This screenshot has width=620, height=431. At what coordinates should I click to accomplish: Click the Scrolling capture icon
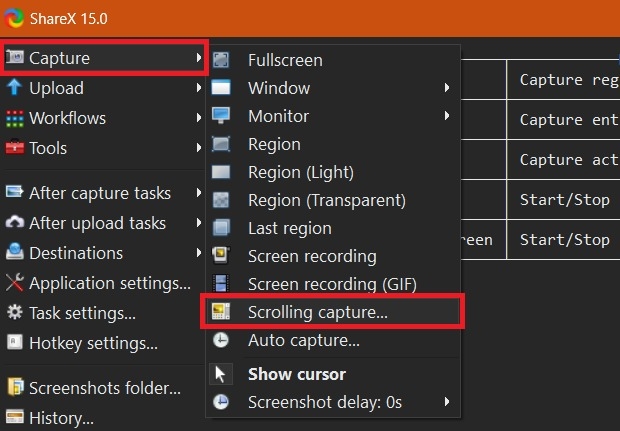[x=221, y=312]
